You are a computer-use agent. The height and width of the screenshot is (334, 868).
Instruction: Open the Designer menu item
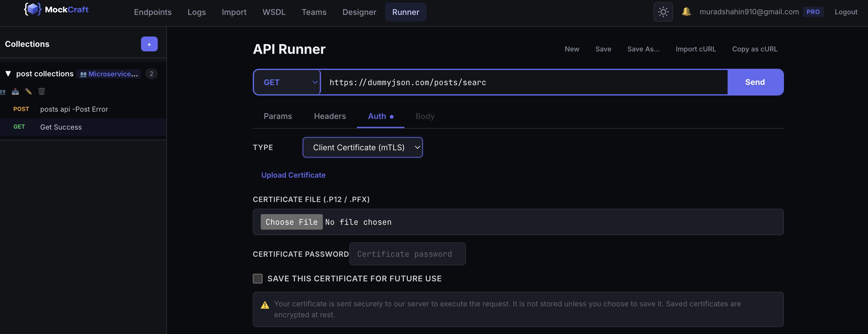(x=359, y=12)
